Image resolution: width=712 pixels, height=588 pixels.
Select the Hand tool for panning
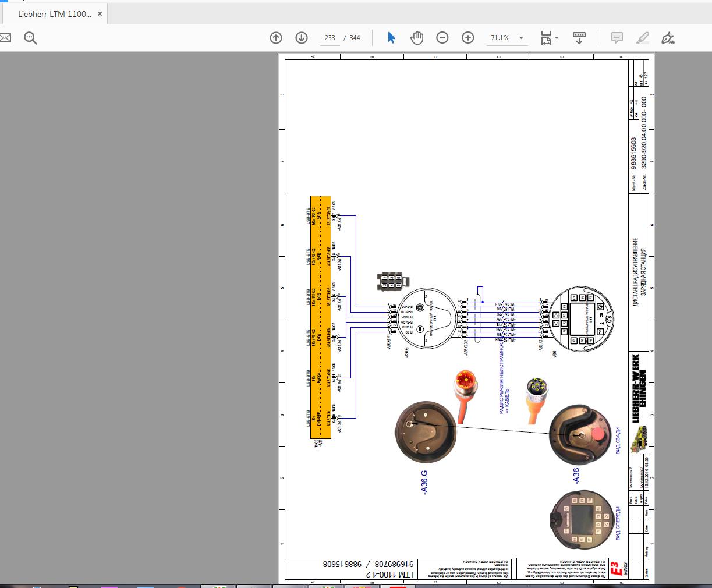click(417, 37)
